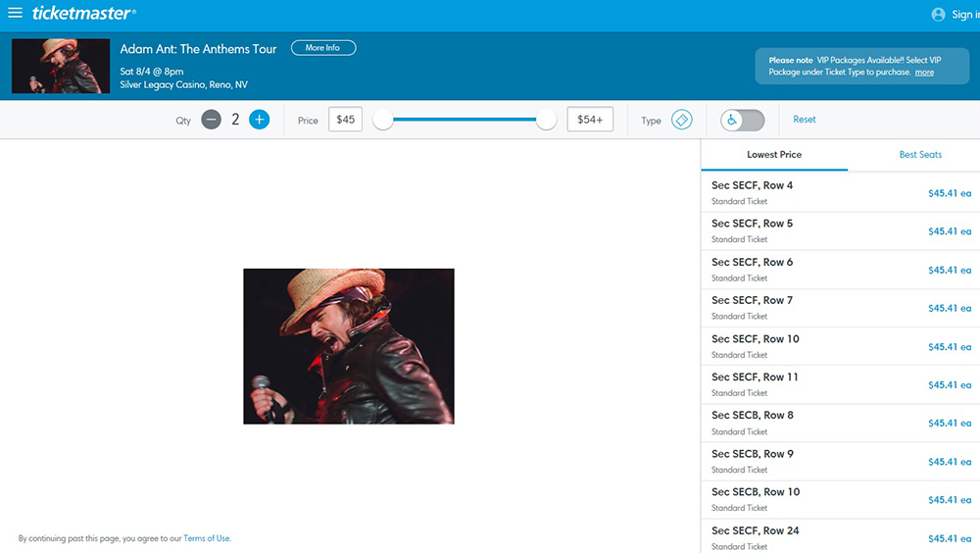Select Lowest Price tab
This screenshot has height=553, width=980.
tap(774, 155)
